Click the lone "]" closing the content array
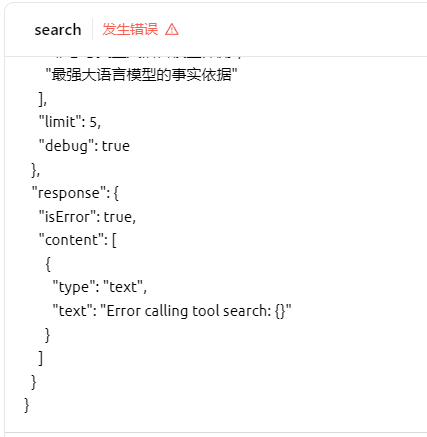Screen dimensions: 427x437 41,359
